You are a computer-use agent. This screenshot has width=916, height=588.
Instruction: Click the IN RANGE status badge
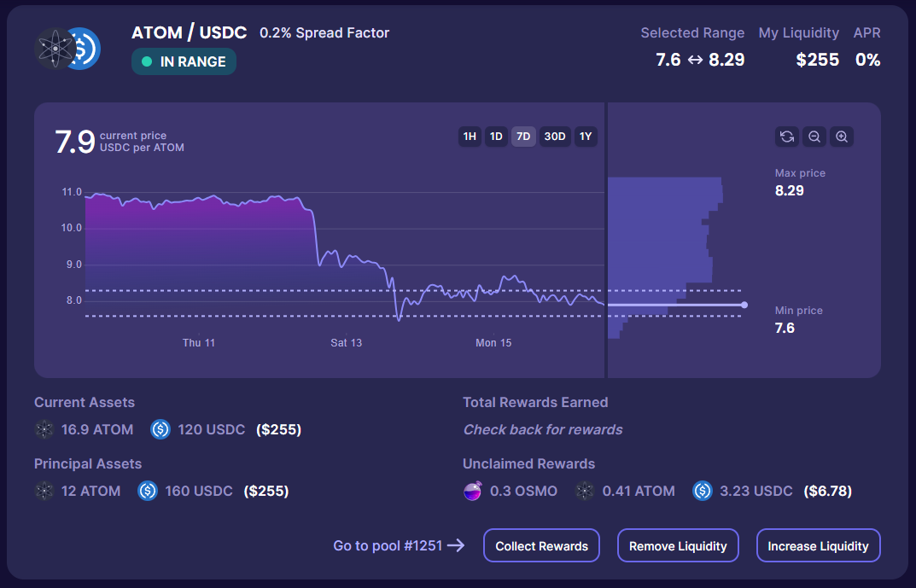point(184,61)
